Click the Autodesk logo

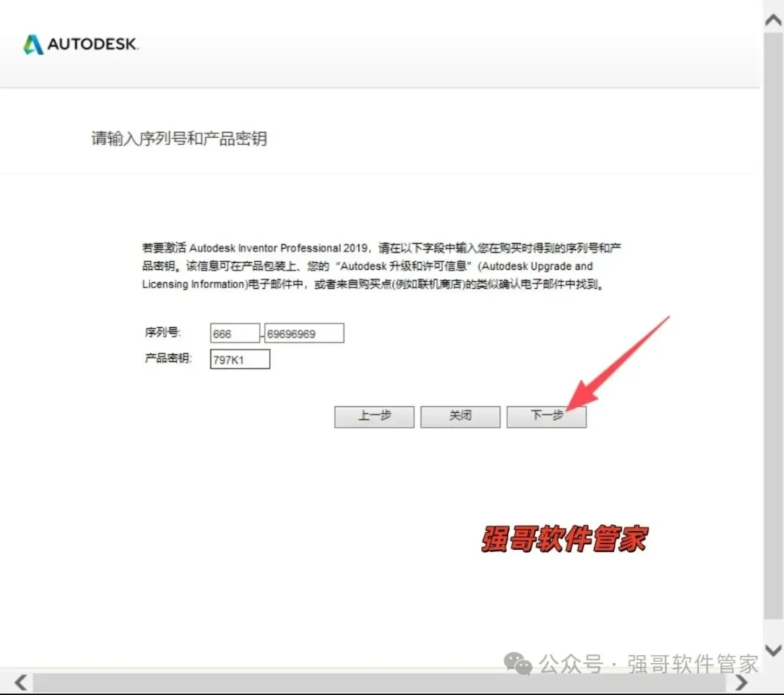coord(81,44)
